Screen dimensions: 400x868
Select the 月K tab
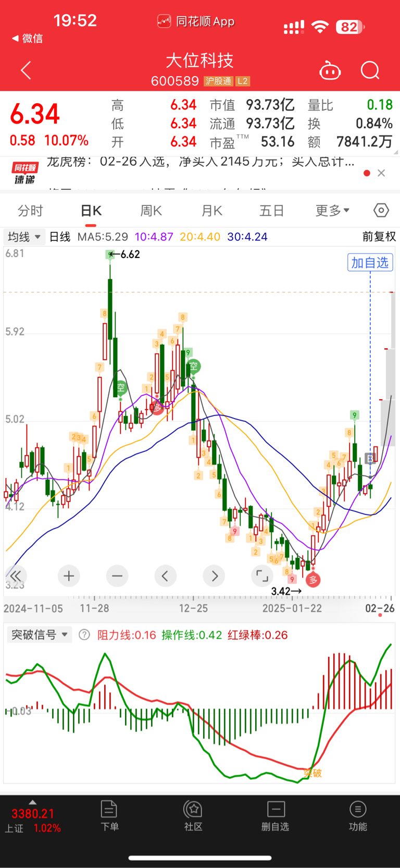[211, 211]
